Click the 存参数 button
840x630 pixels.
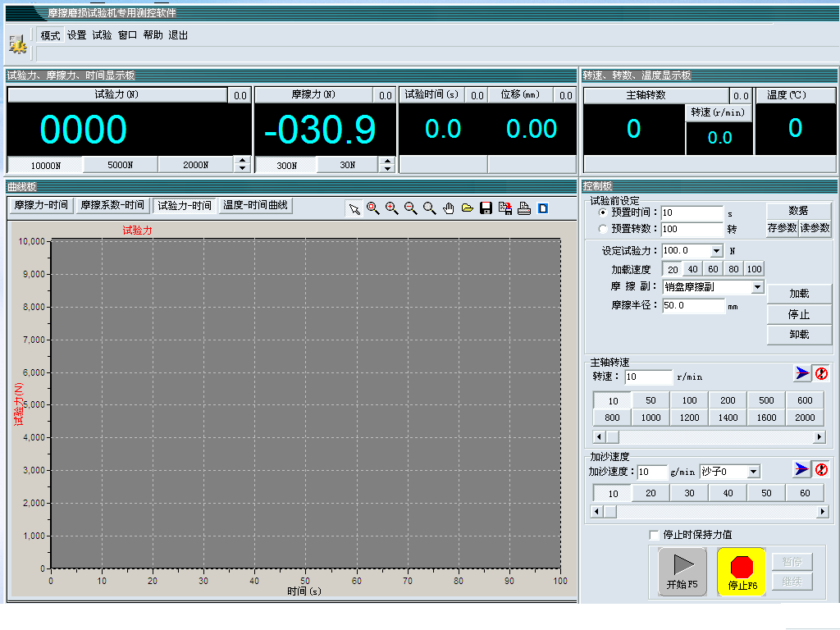(782, 228)
